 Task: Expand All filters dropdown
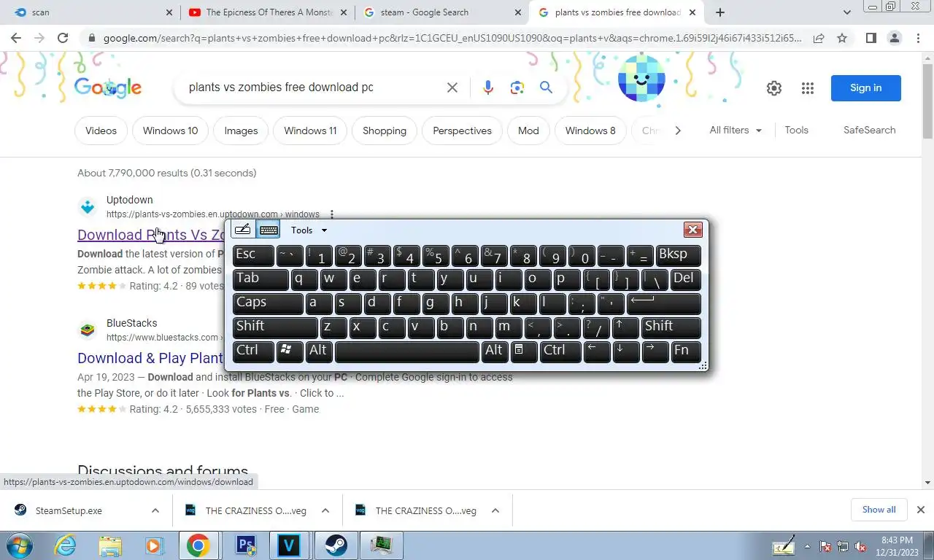[x=736, y=130]
